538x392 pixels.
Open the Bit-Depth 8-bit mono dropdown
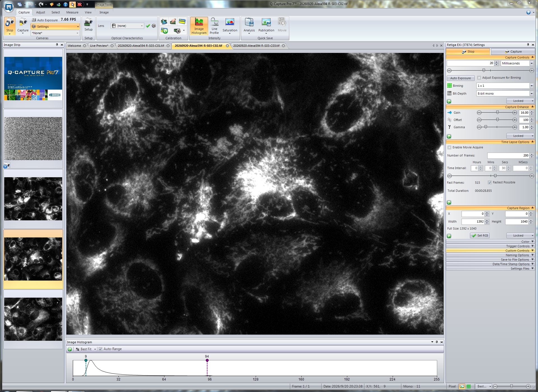click(x=531, y=94)
